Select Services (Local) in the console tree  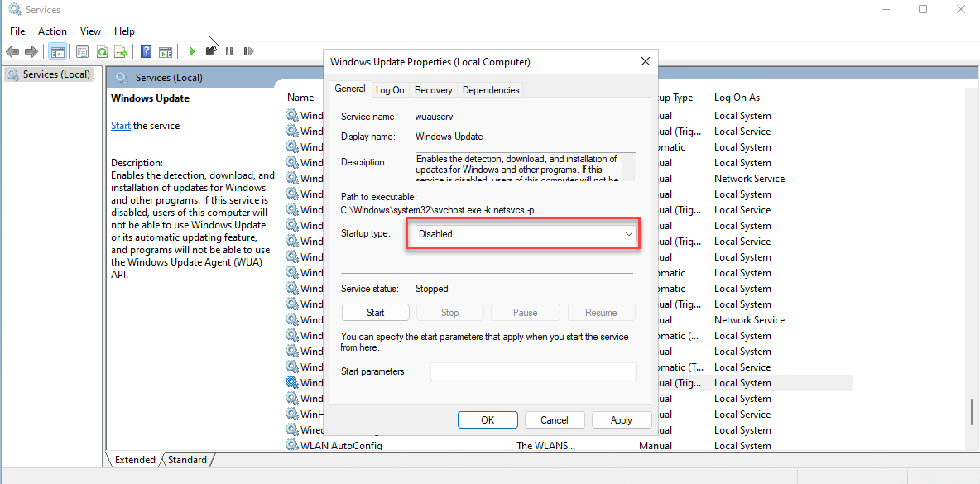tap(49, 74)
